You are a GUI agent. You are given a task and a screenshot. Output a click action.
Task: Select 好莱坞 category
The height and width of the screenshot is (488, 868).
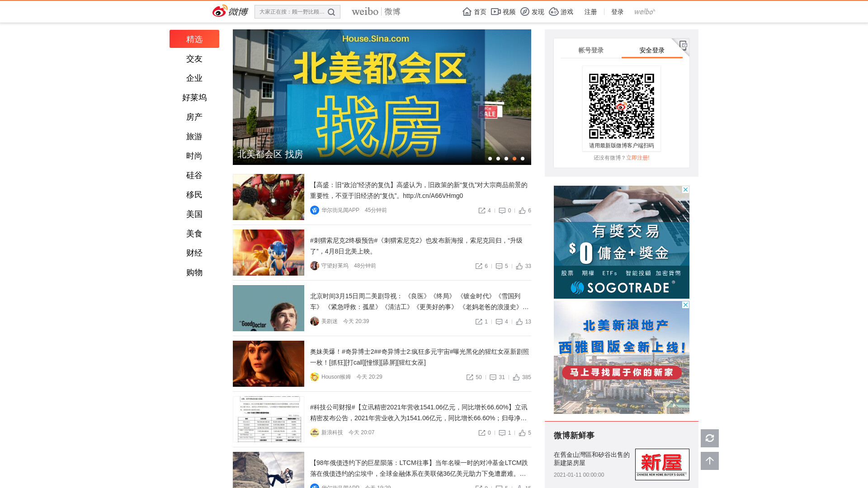click(194, 98)
